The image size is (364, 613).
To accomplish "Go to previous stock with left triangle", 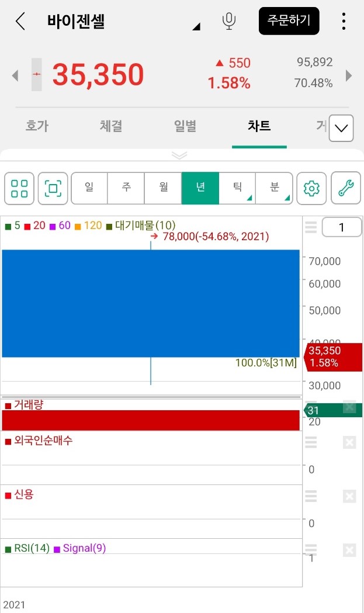I will (x=15, y=75).
